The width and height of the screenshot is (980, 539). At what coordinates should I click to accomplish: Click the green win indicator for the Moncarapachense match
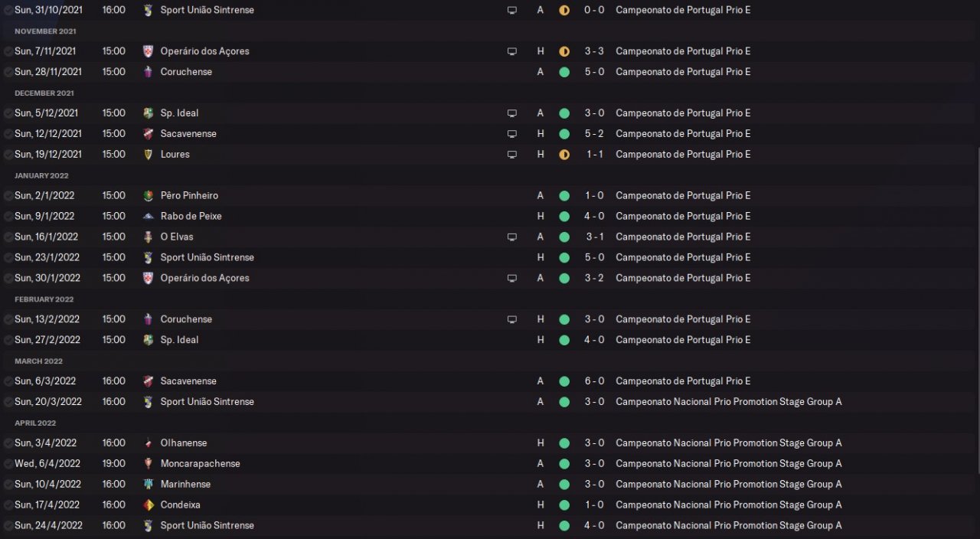coord(564,463)
